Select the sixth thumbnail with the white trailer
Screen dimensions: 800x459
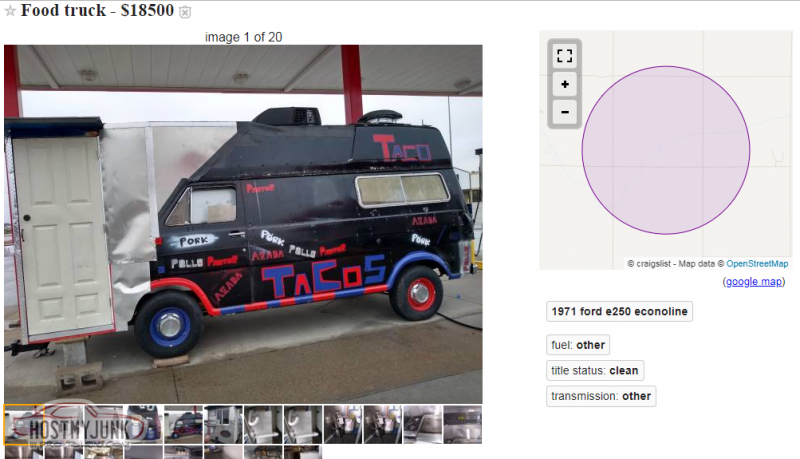[x=223, y=424]
